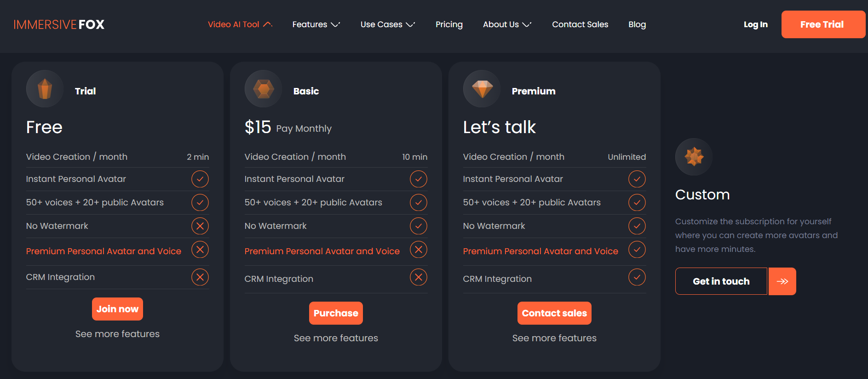Click Join now on Trial plan
This screenshot has width=868, height=379.
pyautogui.click(x=117, y=309)
